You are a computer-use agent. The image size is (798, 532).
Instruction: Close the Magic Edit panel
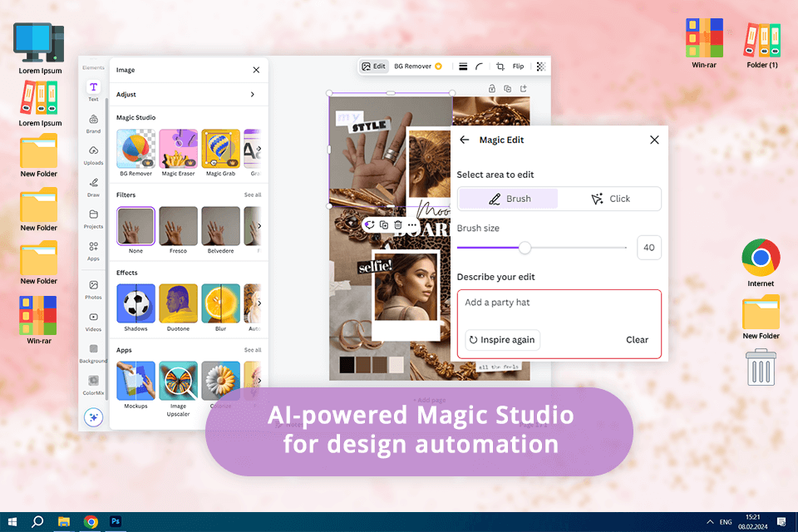(x=654, y=140)
